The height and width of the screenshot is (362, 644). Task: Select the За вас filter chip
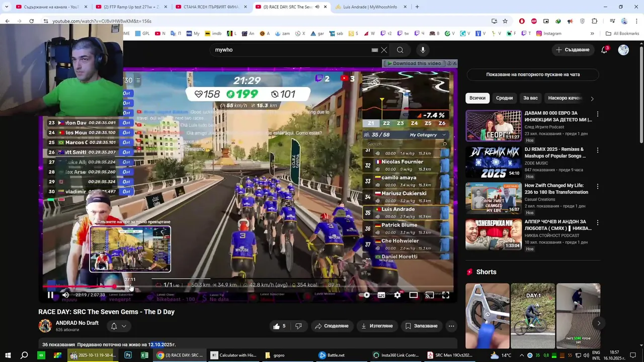(x=530, y=98)
